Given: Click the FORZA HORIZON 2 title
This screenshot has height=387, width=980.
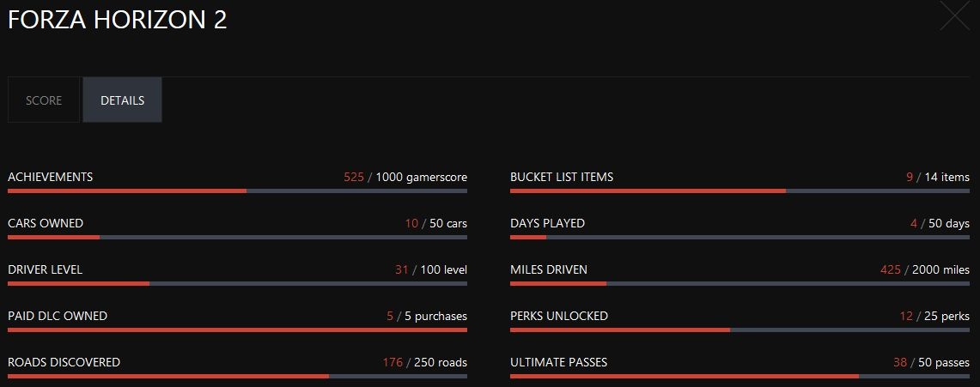Looking at the screenshot, I should click(x=118, y=21).
